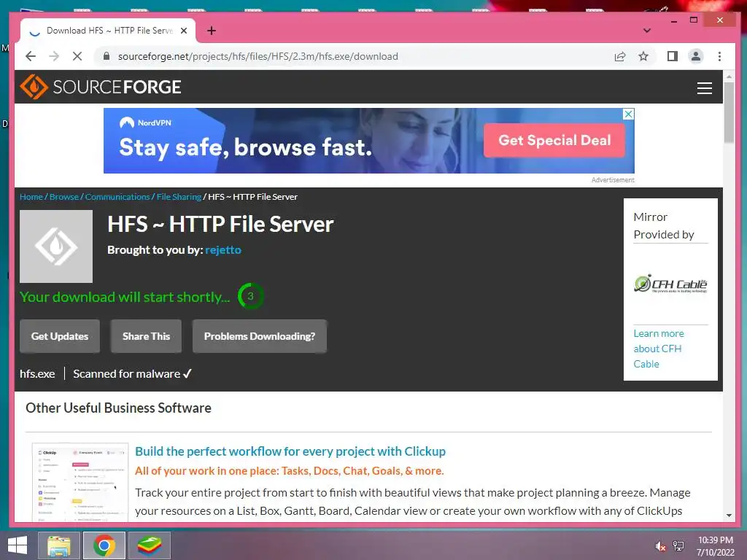This screenshot has height=560, width=747.
Task: Open SourceForge hamburger menu
Action: pyautogui.click(x=704, y=88)
